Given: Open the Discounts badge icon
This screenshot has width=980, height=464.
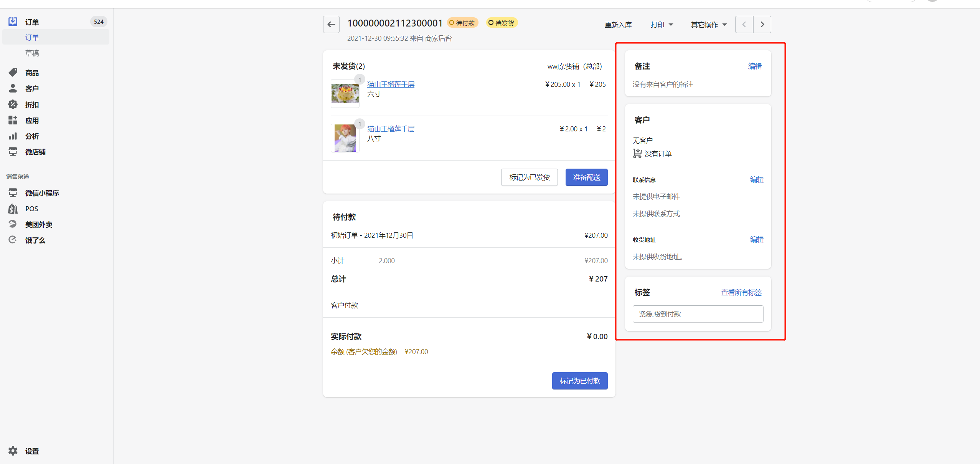Looking at the screenshot, I should [13, 104].
